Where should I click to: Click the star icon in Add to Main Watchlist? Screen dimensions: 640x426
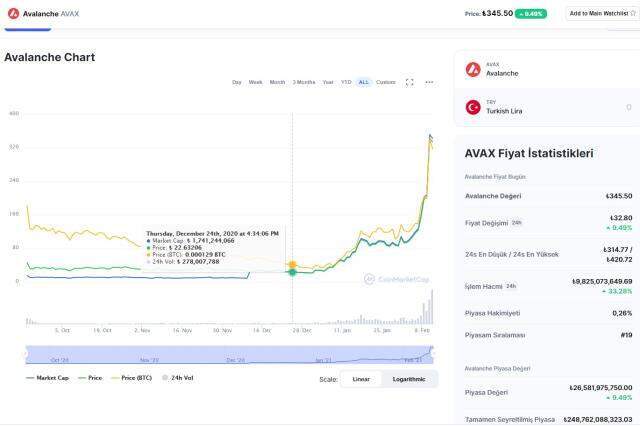[x=633, y=13]
